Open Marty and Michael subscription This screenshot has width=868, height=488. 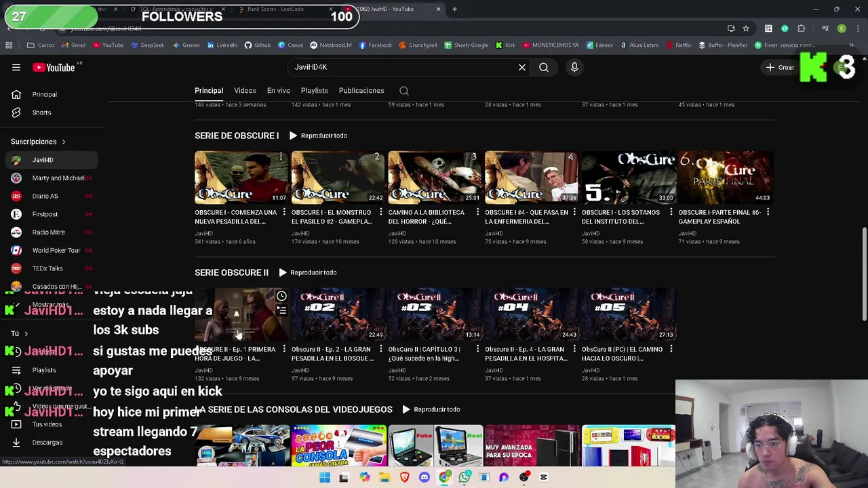[x=52, y=178]
